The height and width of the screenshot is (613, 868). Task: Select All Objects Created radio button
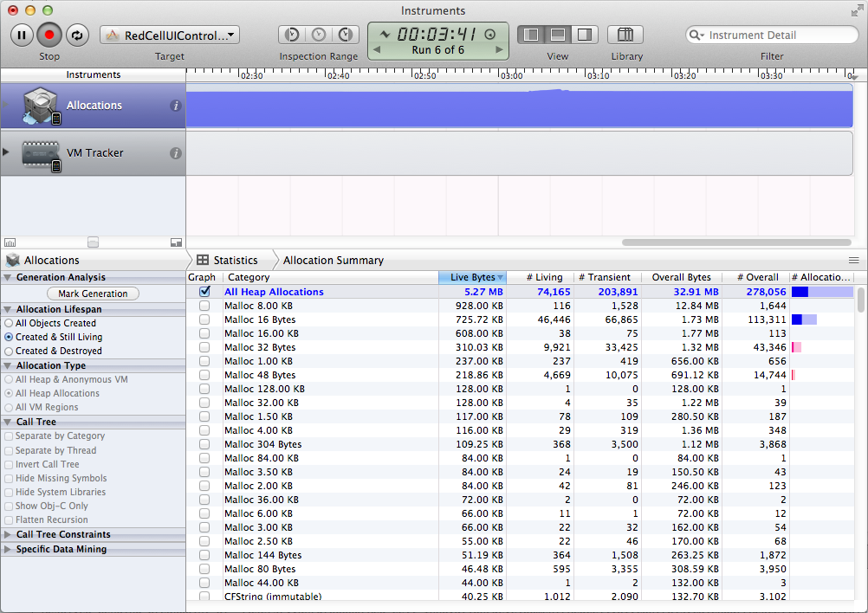point(9,323)
